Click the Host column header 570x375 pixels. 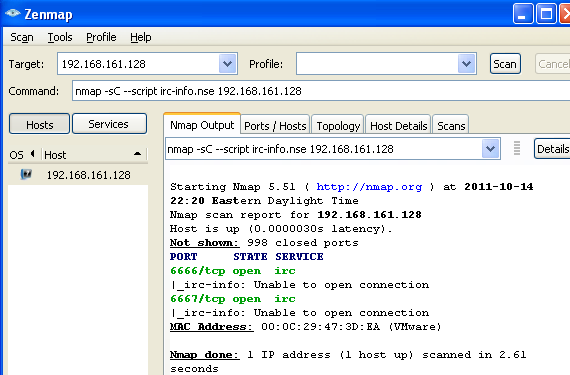pos(94,154)
